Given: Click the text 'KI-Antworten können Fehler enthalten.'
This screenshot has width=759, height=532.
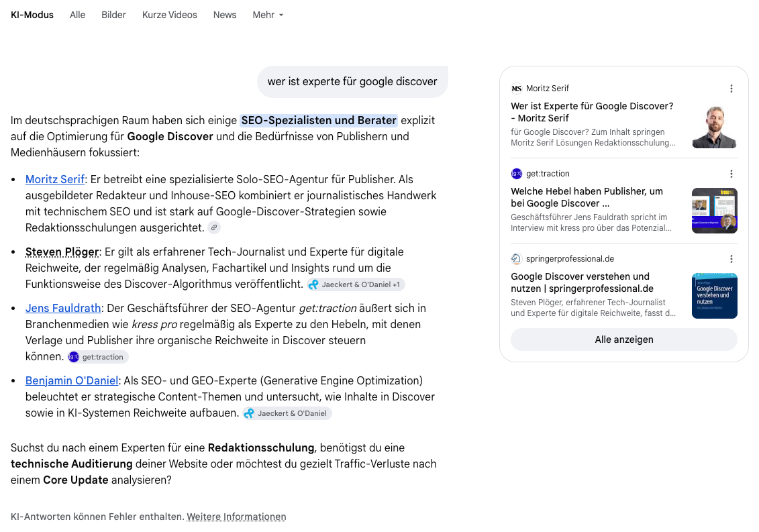Looking at the screenshot, I should tap(97, 517).
